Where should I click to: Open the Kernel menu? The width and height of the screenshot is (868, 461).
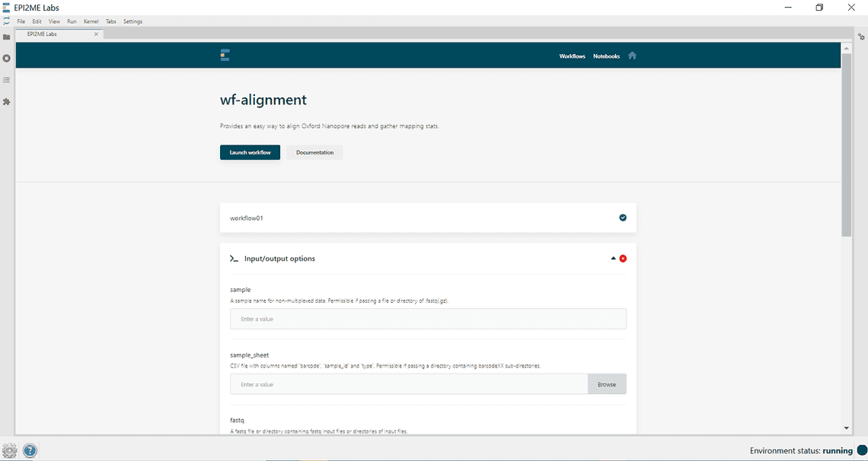click(x=91, y=21)
